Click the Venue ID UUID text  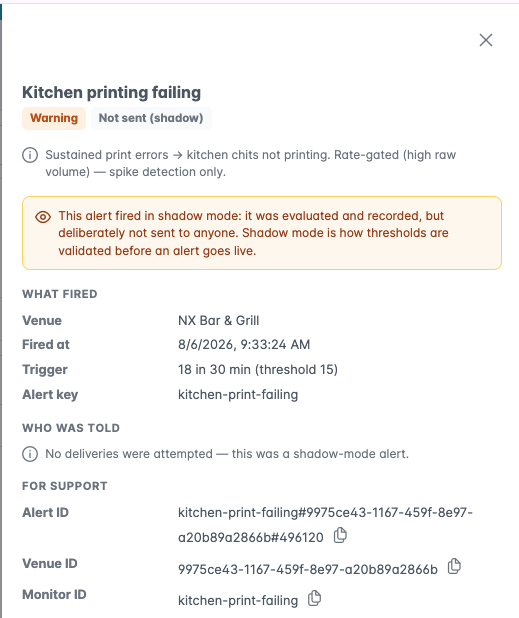(308, 570)
